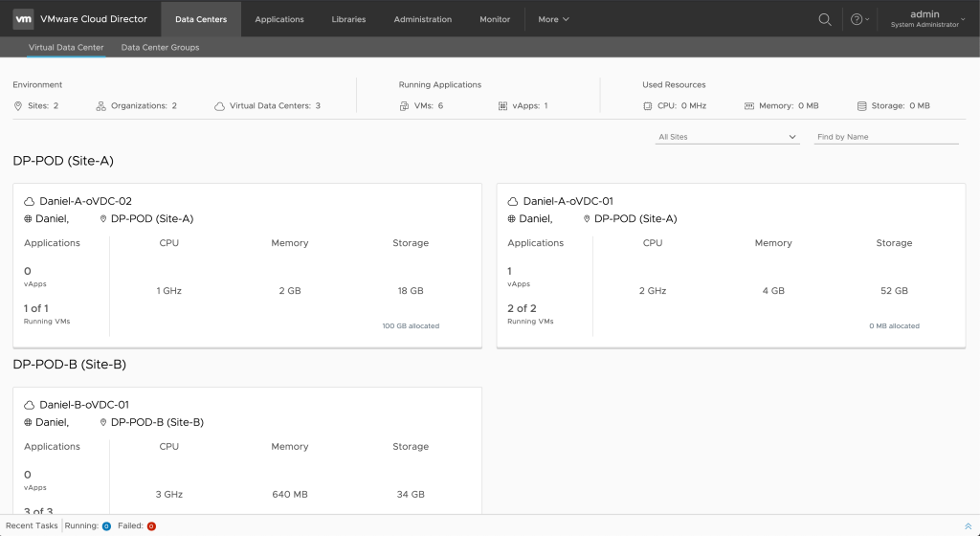The height and width of the screenshot is (536, 980).
Task: Click '0 MB allocated' in Daniel-A-oVDC-01 card
Action: coord(895,326)
